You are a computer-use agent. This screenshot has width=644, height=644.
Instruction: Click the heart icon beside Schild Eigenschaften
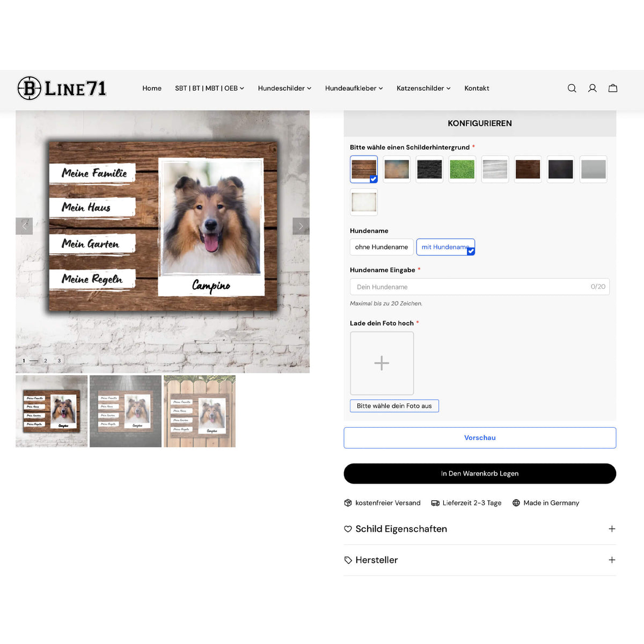click(x=348, y=529)
